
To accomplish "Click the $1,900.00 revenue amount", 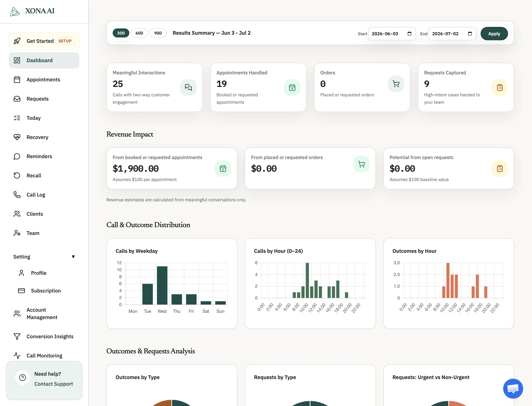I will [136, 169].
